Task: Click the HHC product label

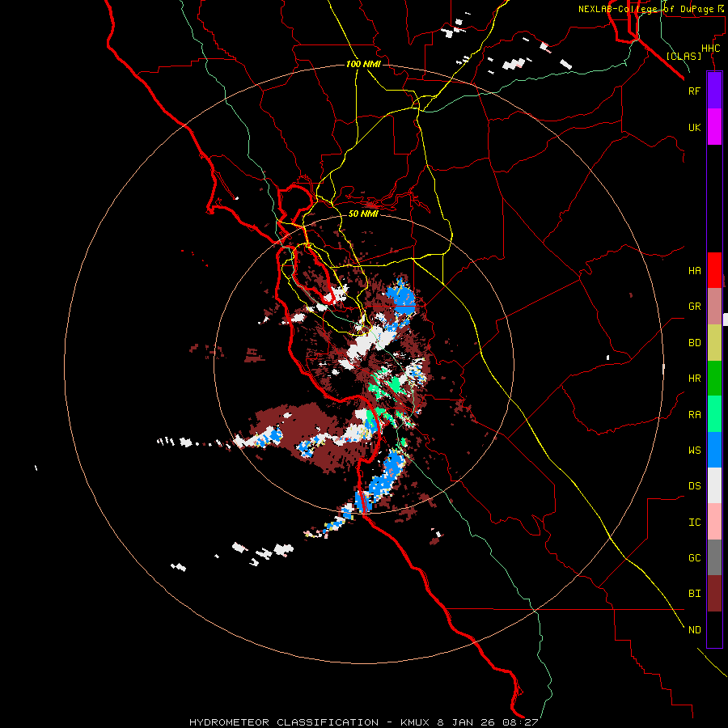Action: (x=711, y=49)
